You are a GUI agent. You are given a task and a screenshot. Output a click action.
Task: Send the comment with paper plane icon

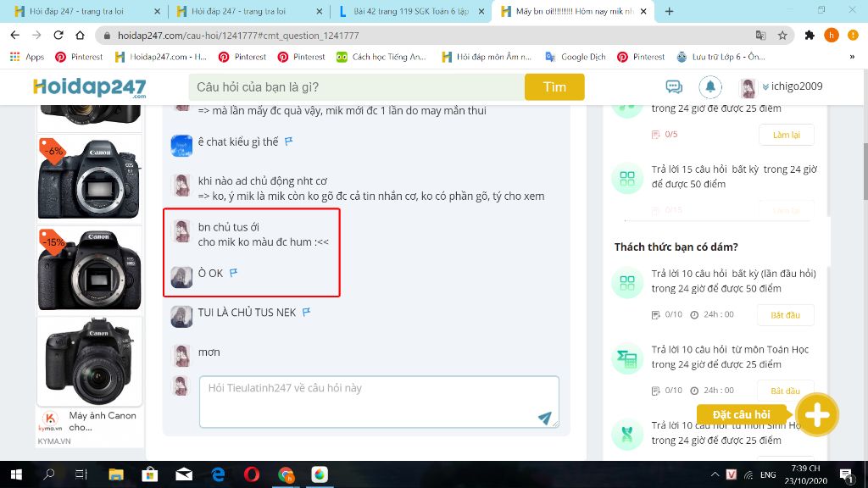545,418
